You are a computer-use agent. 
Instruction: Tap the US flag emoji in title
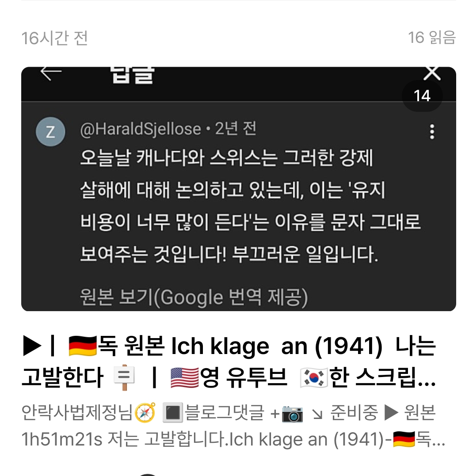tap(185, 377)
